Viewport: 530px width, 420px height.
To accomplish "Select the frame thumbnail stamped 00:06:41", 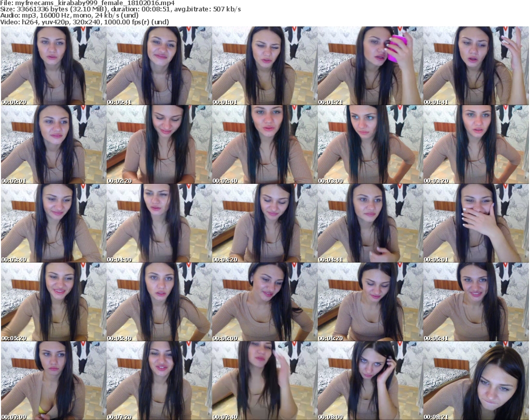I will [476, 302].
